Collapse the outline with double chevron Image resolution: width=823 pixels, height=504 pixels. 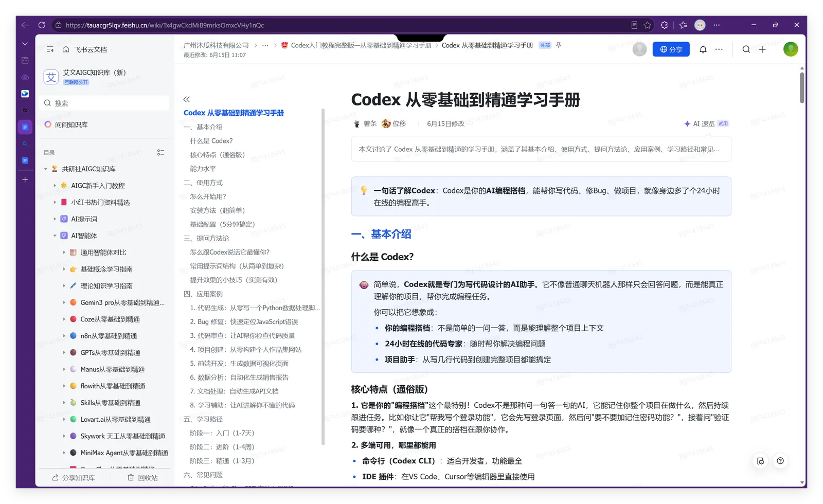pos(187,99)
